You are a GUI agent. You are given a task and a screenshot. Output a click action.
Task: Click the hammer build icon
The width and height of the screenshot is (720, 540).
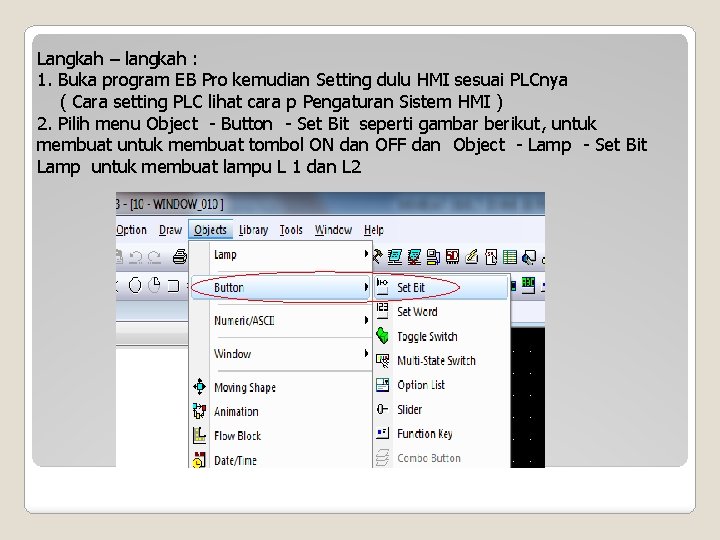tap(377, 256)
